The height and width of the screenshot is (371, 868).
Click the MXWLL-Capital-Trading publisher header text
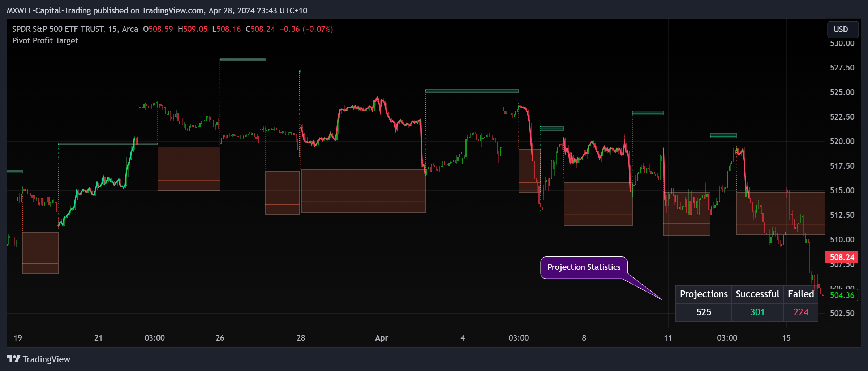(157, 10)
